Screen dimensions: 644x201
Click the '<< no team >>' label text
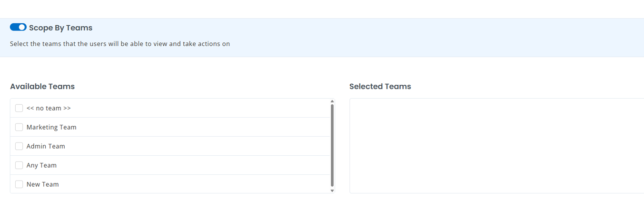(x=49, y=108)
